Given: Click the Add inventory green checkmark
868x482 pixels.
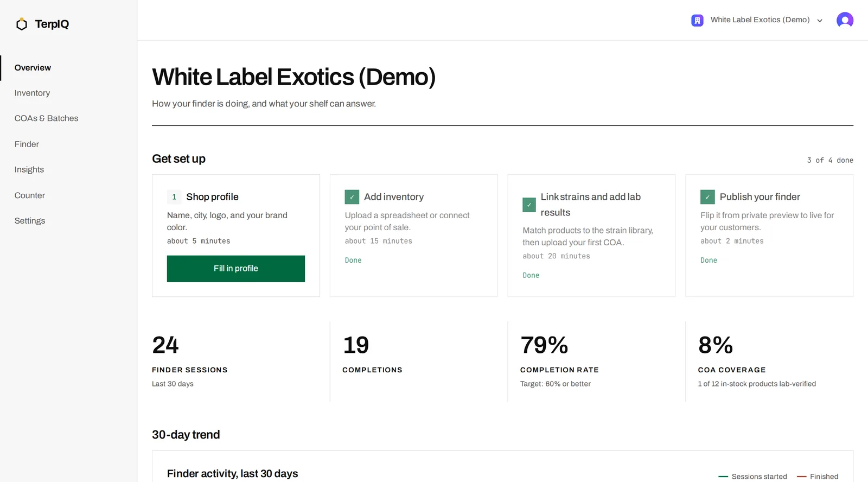Looking at the screenshot, I should [x=352, y=197].
